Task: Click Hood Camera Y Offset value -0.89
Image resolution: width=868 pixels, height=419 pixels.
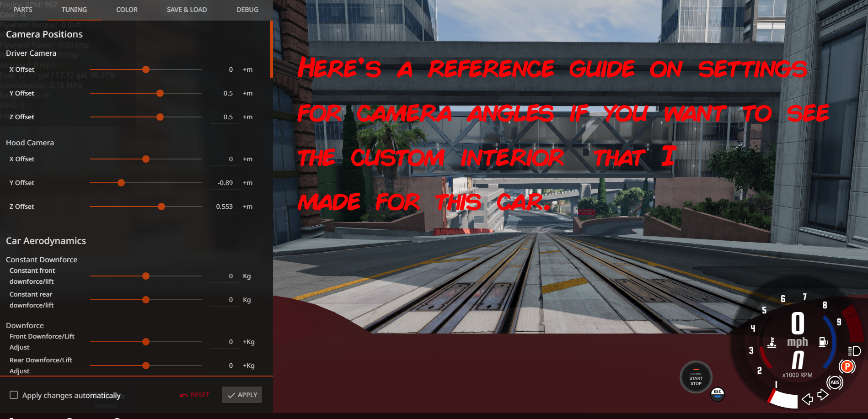Action: pos(225,183)
